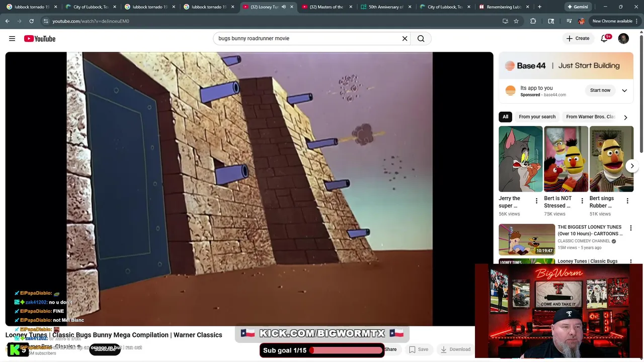
Task: Switch to the Remembering Lubbock tab
Action: click(x=503, y=7)
